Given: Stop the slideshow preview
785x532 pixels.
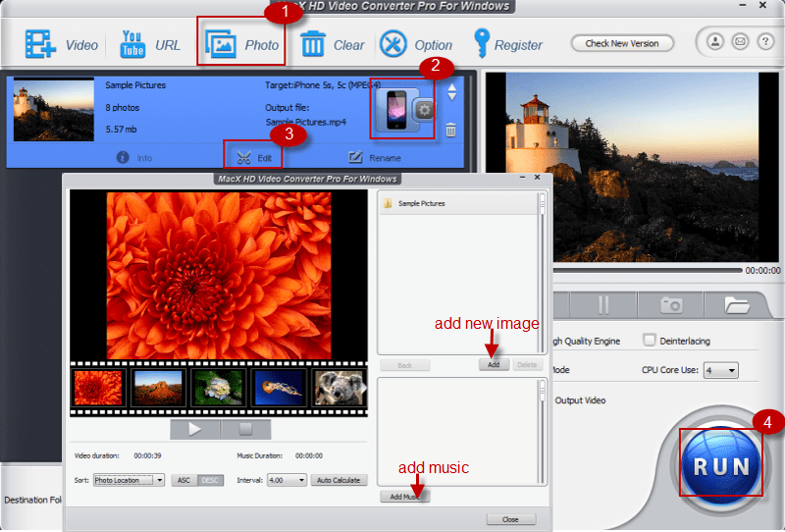Looking at the screenshot, I should pos(246,429).
